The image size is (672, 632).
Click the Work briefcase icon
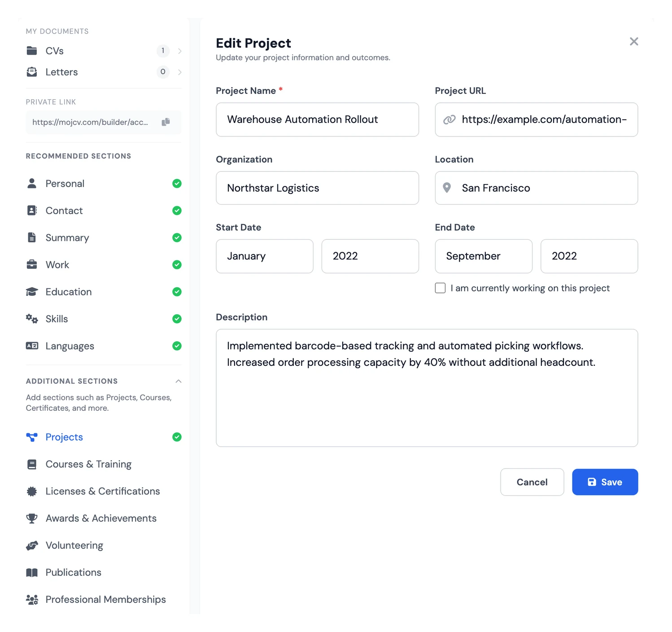point(32,264)
